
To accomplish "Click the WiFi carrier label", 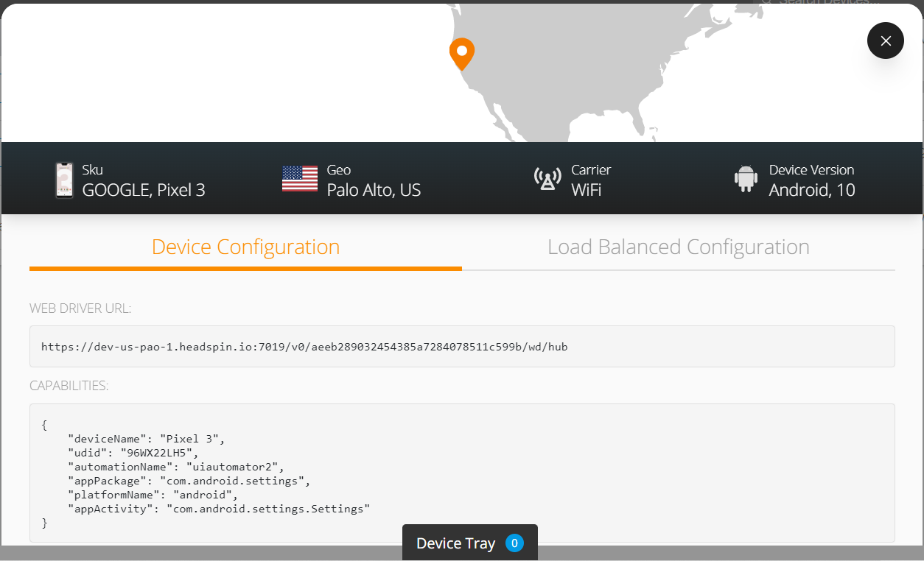I will coord(586,190).
